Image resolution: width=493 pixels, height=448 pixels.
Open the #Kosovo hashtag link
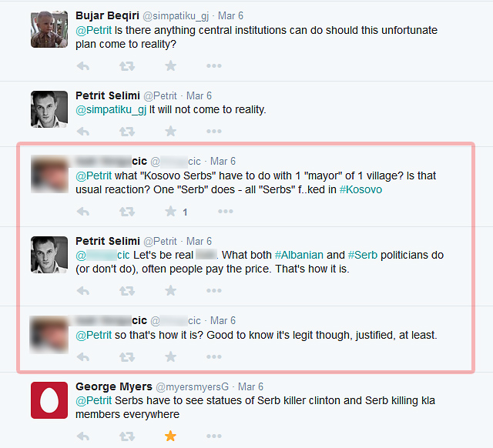(360, 189)
